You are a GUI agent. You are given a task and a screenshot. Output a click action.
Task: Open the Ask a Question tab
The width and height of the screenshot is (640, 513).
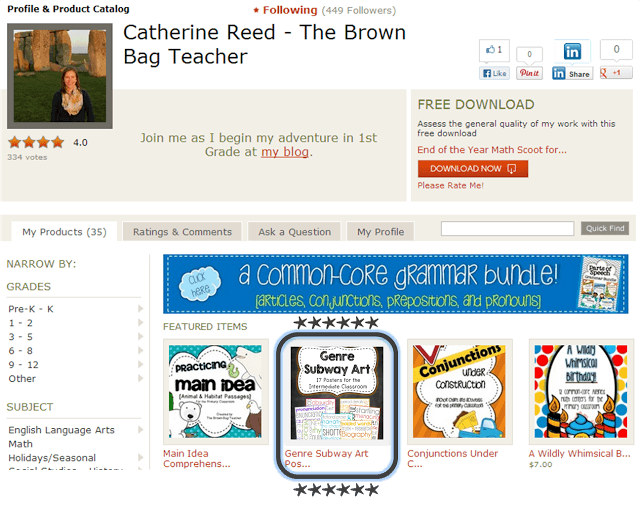[x=294, y=232]
